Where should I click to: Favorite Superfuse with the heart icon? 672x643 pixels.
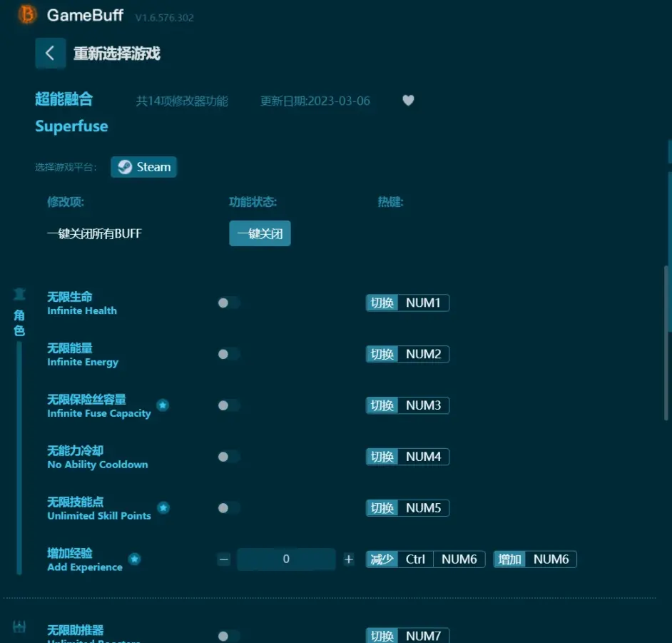click(x=408, y=101)
